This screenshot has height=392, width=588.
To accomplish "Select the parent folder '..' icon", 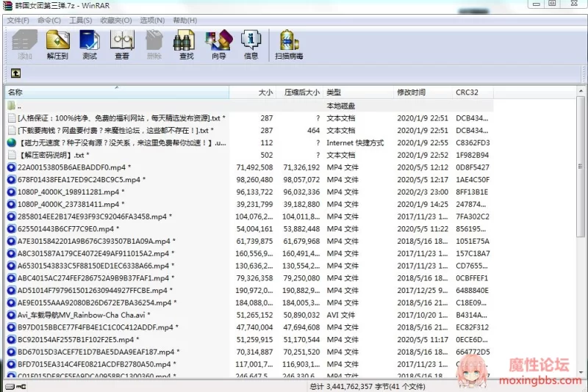I will [x=12, y=106].
